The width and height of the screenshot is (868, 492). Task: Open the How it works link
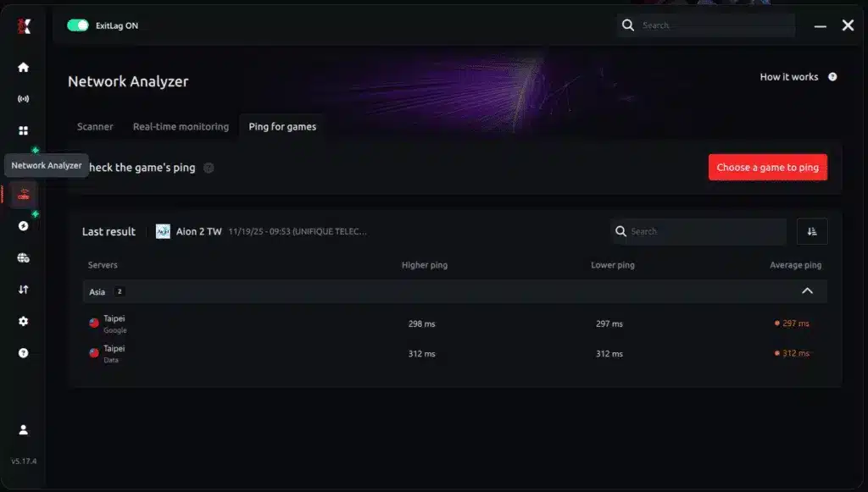tap(789, 77)
